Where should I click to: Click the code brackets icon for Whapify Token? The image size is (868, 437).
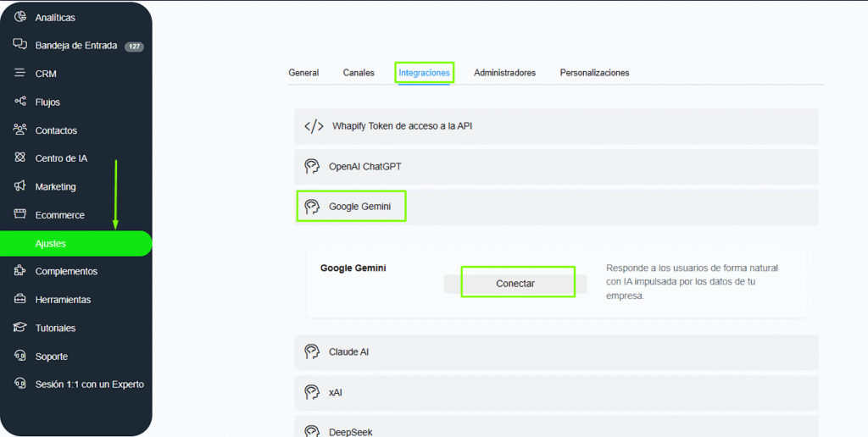tap(314, 126)
